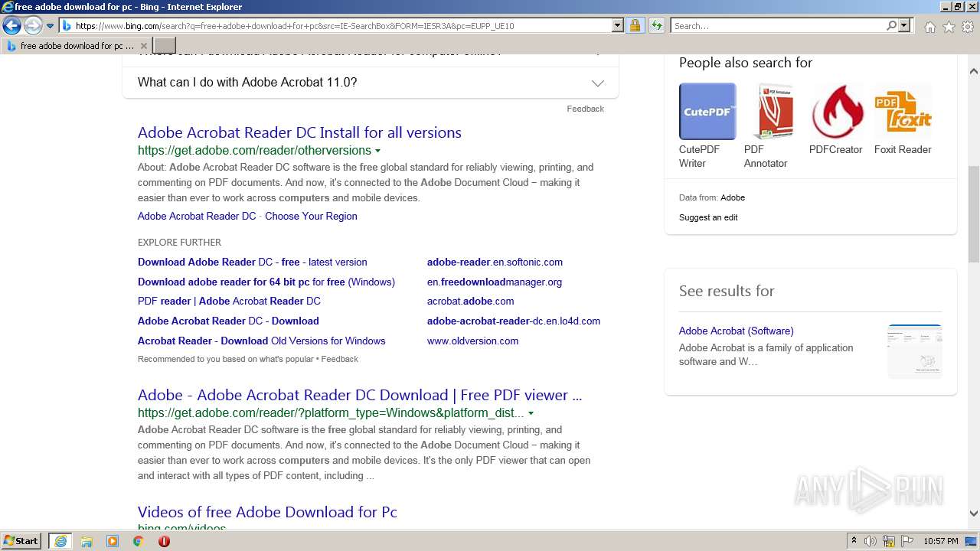Screen dimensions: 980x551
Task: Click the page scrollbar down arrow
Action: click(974, 514)
